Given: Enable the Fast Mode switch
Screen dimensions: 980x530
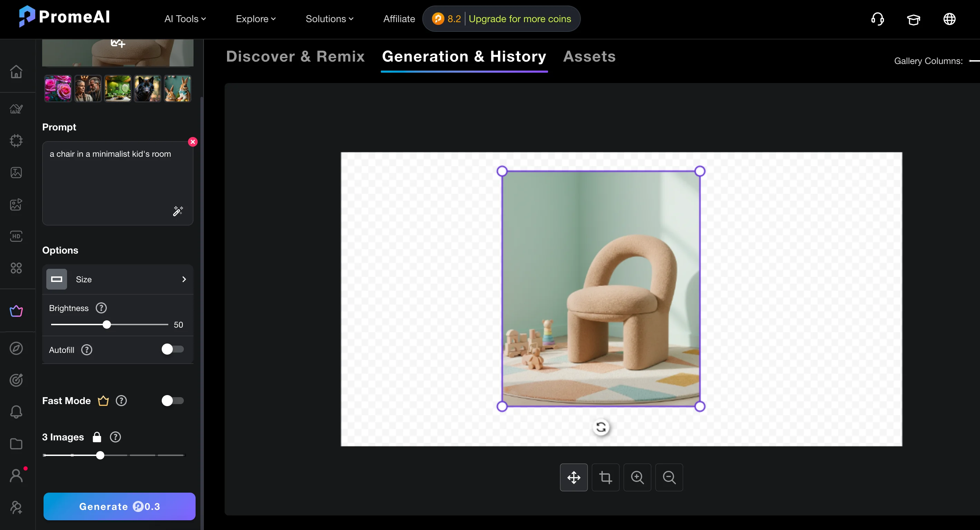Looking at the screenshot, I should (x=172, y=401).
